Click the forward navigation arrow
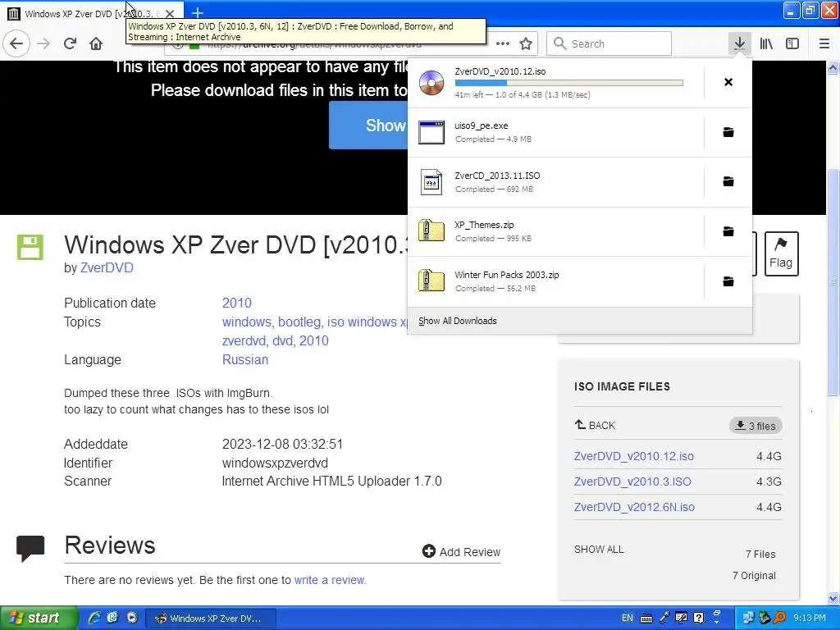 pos(43,43)
